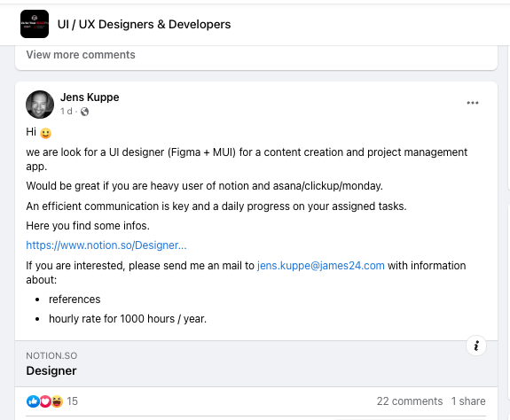This screenshot has width=510, height=420.
Task: Open the three-dot post options menu
Action: pos(472,103)
